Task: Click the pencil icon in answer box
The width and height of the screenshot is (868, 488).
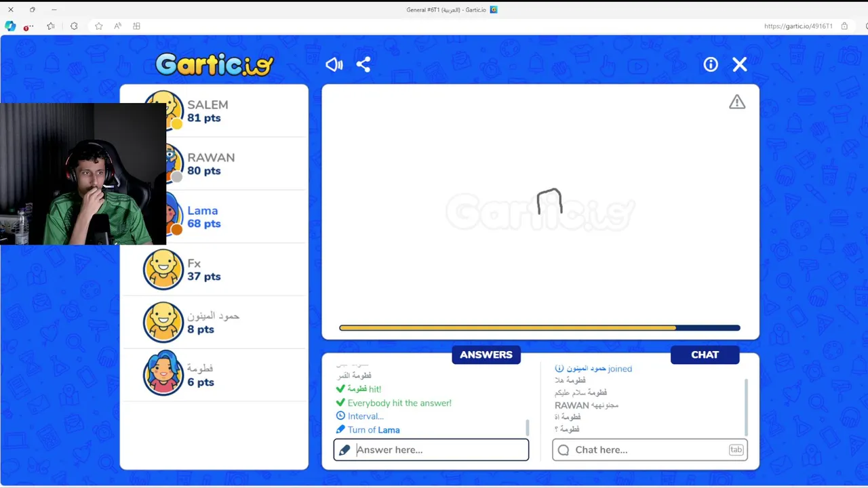Action: pos(344,450)
